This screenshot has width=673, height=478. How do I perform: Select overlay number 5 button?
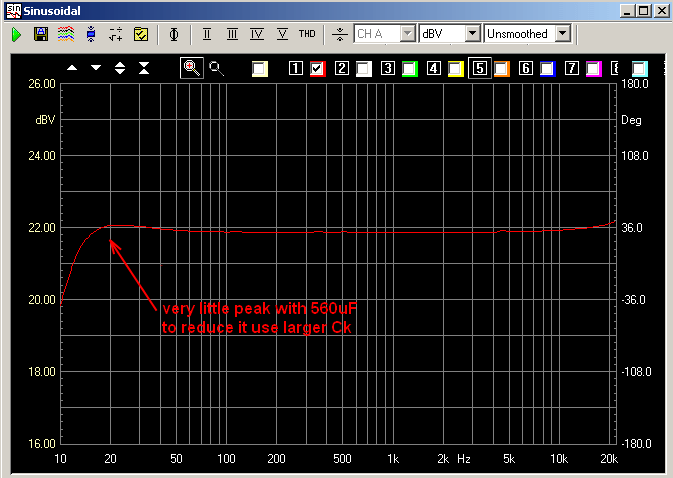tap(479, 69)
